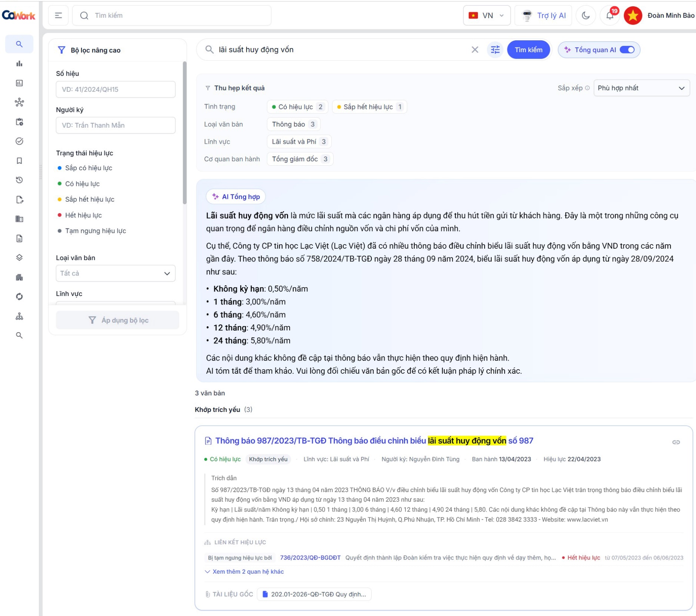696x616 pixels.
Task: Open the VN language selector
Action: tap(487, 15)
